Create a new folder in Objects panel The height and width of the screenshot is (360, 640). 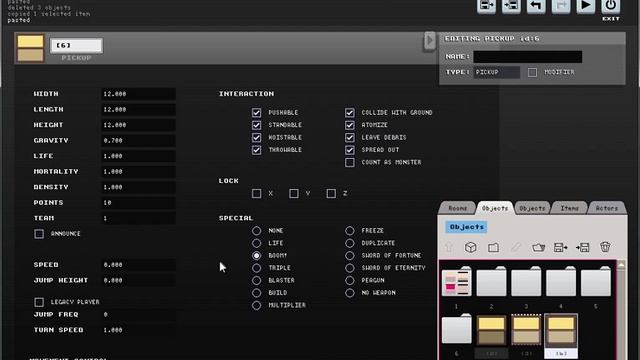pos(493,247)
